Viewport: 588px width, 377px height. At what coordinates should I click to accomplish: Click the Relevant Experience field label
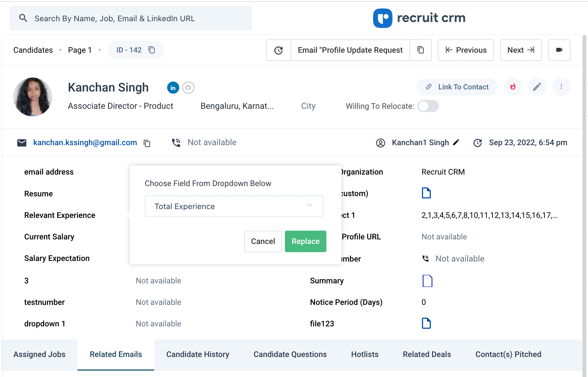pyautogui.click(x=60, y=215)
